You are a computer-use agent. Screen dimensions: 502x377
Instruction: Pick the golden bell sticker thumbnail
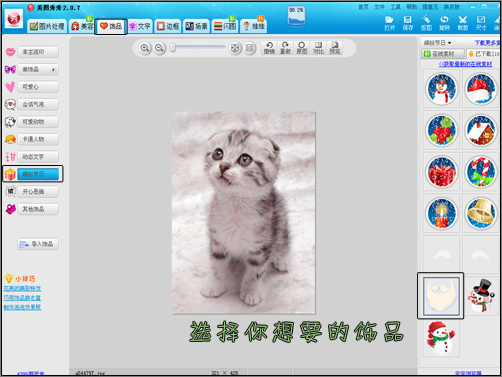480,213
